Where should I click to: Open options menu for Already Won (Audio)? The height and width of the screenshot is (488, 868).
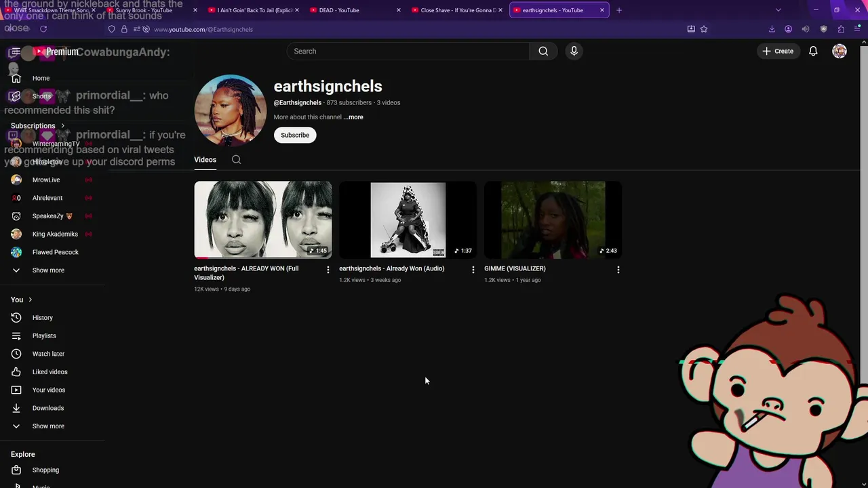pos(473,270)
